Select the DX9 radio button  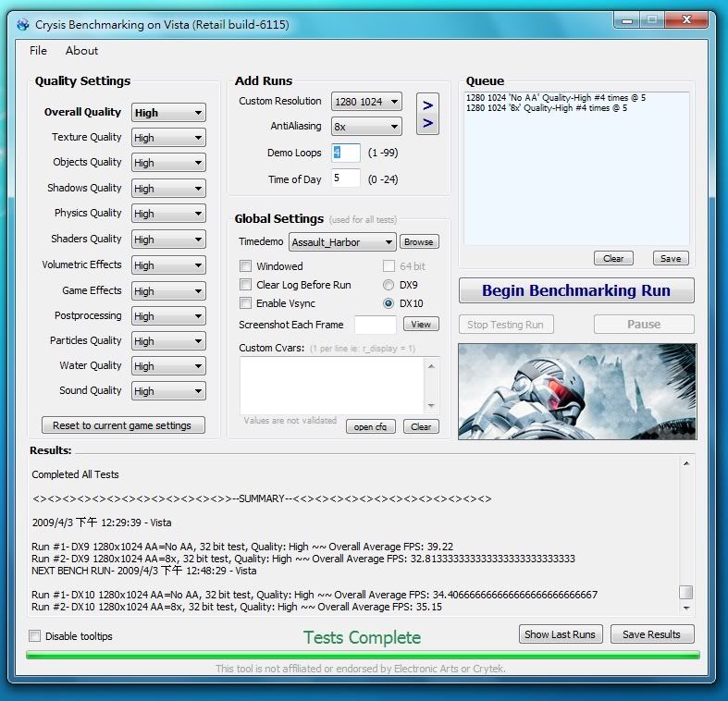click(389, 285)
